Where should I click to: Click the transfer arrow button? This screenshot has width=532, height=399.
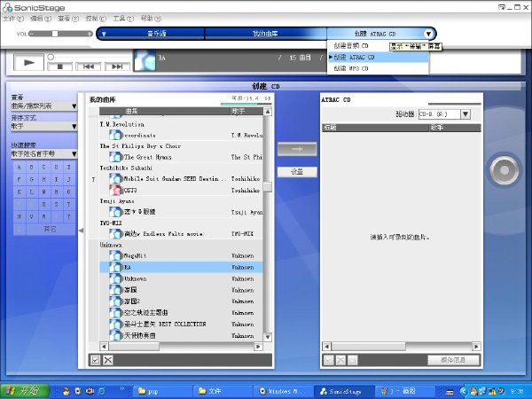point(297,149)
